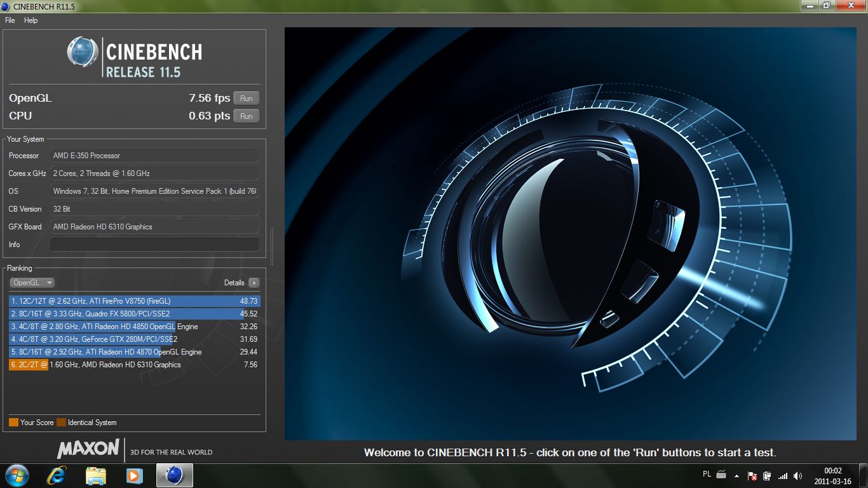Open the power battery tray icon
The image size is (868, 488).
tap(767, 475)
